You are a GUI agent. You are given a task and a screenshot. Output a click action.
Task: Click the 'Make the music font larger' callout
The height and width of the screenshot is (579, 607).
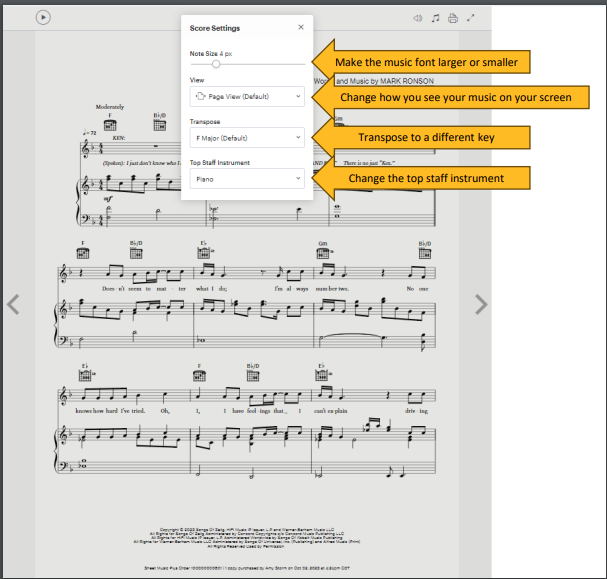[425, 62]
